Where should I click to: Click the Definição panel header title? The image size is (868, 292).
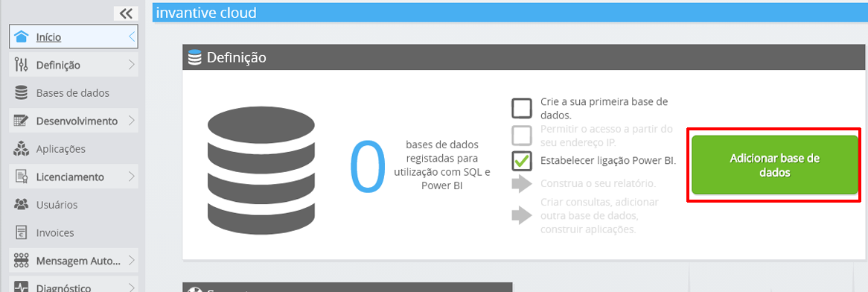tap(237, 57)
